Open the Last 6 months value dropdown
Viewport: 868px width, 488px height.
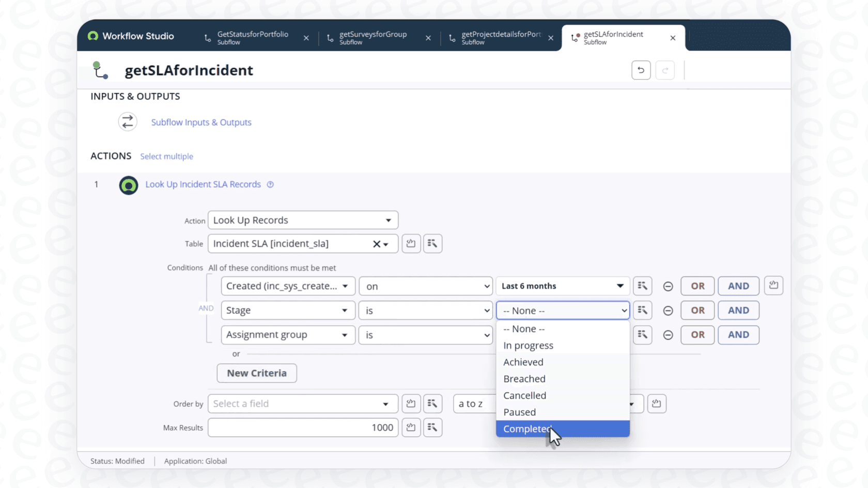tap(562, 286)
